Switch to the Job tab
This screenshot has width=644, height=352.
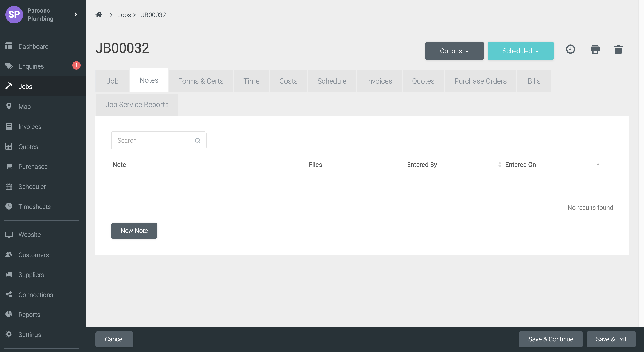(x=112, y=81)
